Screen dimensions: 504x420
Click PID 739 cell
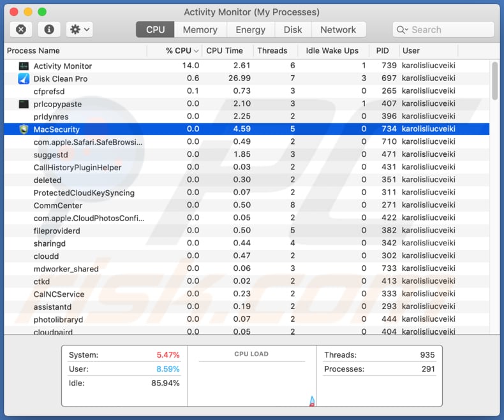tap(389, 66)
